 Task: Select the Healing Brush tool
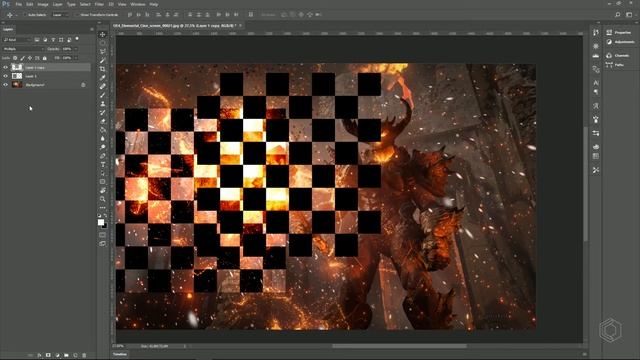(x=102, y=86)
